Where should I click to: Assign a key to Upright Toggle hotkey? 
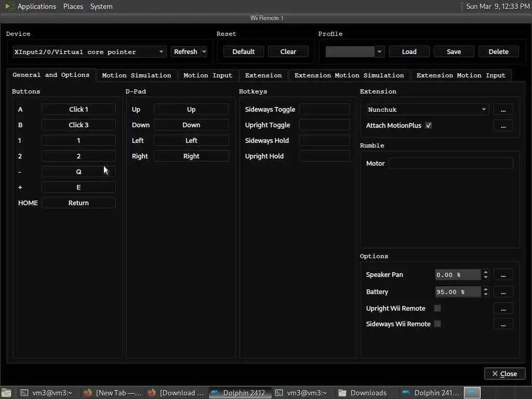pyautogui.click(x=324, y=125)
